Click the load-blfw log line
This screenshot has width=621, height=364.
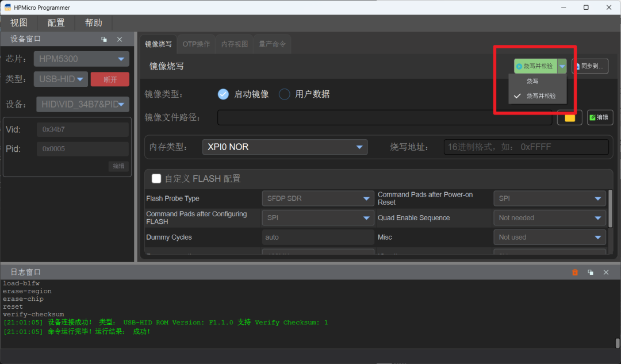click(21, 283)
